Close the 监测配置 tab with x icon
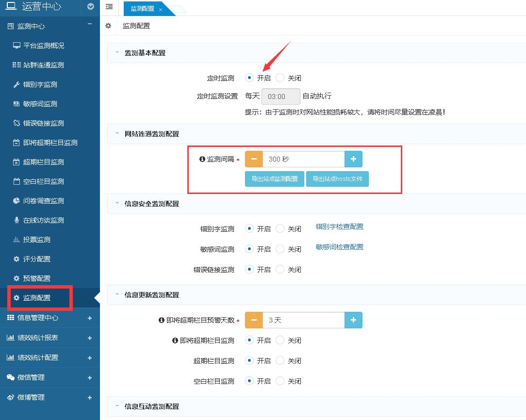 161,9
